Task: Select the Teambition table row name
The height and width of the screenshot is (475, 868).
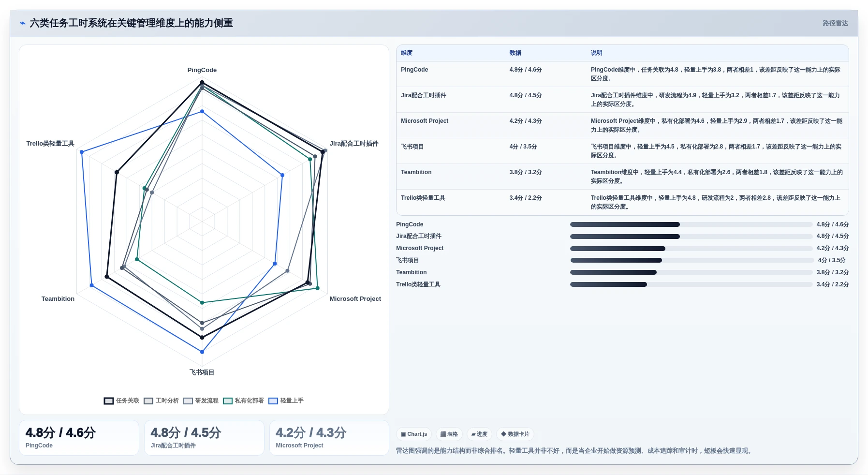Action: 416,172
